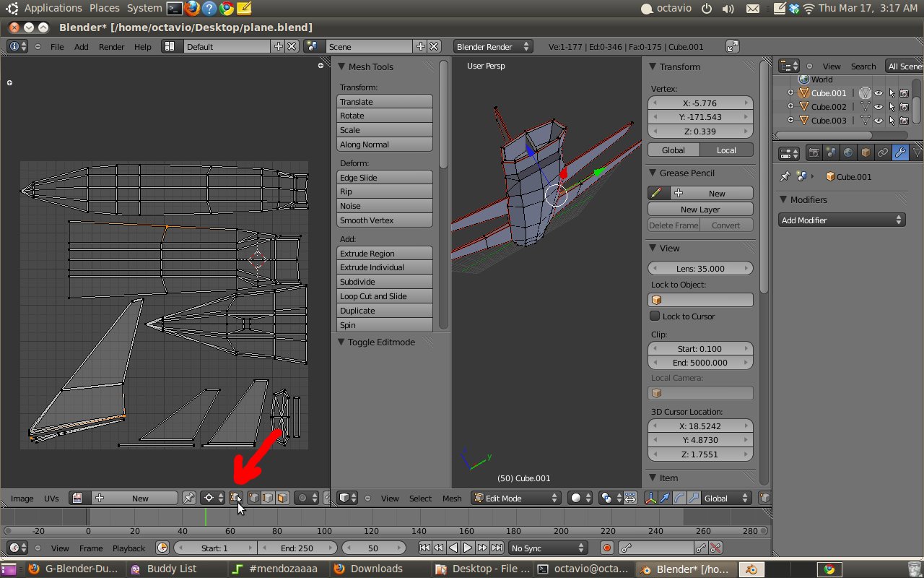Click the Grease Pencil draw icon
The height and width of the screenshot is (578, 924).
point(656,193)
